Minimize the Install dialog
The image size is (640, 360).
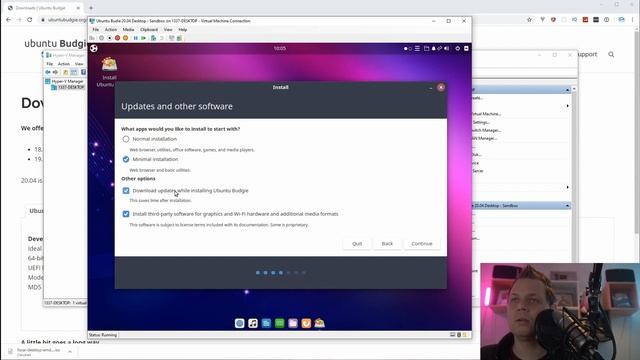(x=431, y=88)
